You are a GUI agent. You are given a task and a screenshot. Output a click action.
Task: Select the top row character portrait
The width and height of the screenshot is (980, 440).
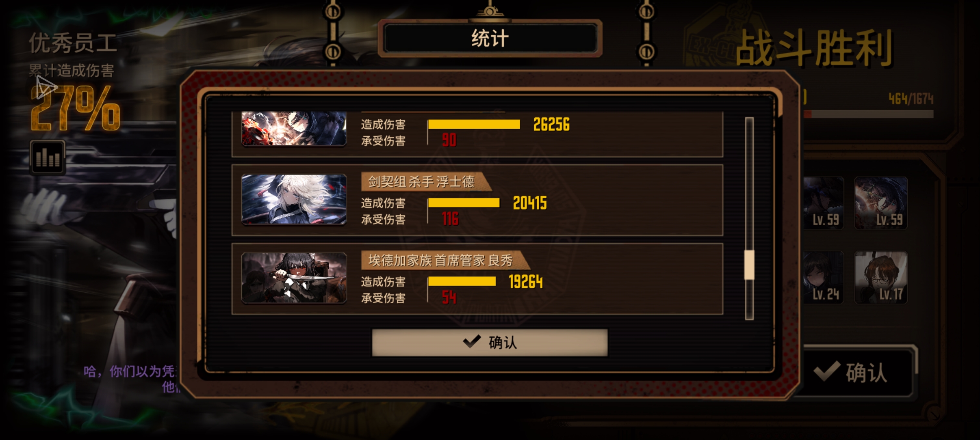294,128
